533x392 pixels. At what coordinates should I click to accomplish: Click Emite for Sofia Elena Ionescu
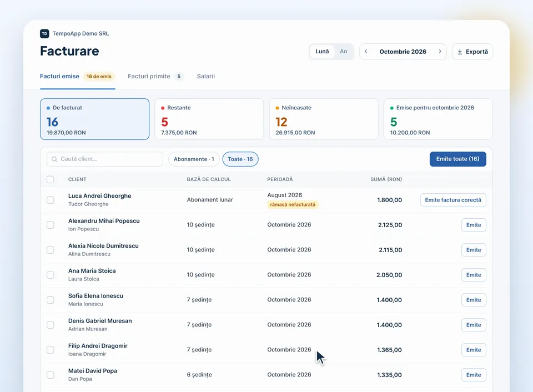pos(474,300)
